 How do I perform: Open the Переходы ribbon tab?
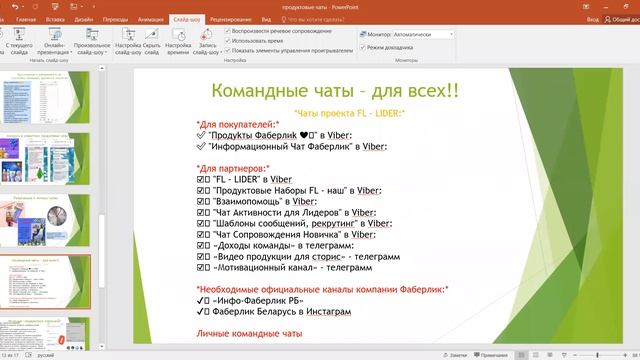pos(116,19)
